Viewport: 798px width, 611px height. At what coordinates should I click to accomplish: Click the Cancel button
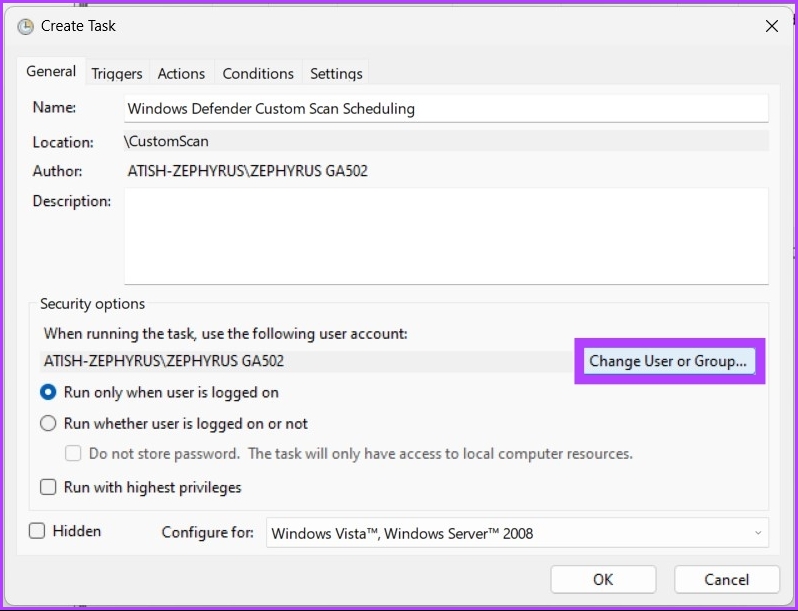727,579
